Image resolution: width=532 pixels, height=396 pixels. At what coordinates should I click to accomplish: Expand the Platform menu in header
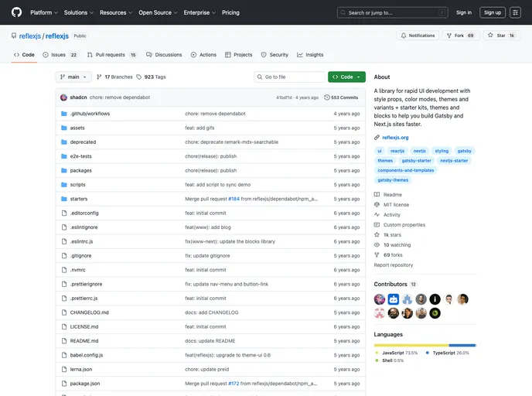pos(43,12)
